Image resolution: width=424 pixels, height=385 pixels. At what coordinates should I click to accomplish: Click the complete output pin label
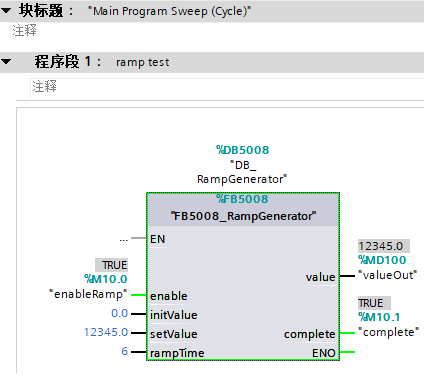point(309,334)
